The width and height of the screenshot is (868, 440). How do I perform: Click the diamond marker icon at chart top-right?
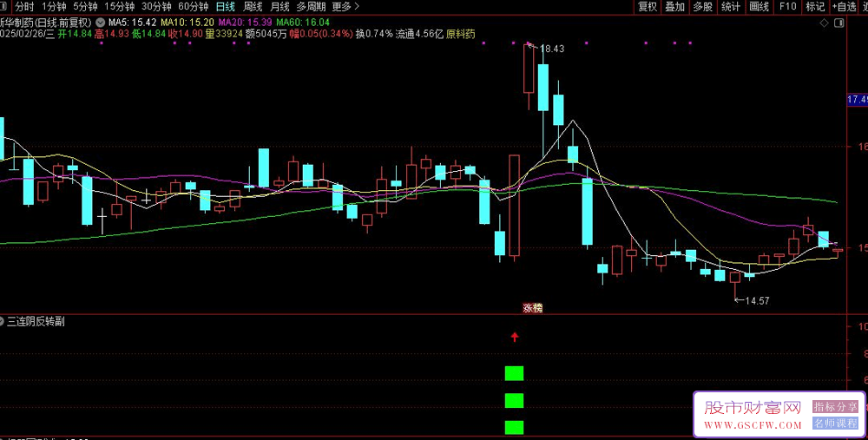tap(825, 23)
